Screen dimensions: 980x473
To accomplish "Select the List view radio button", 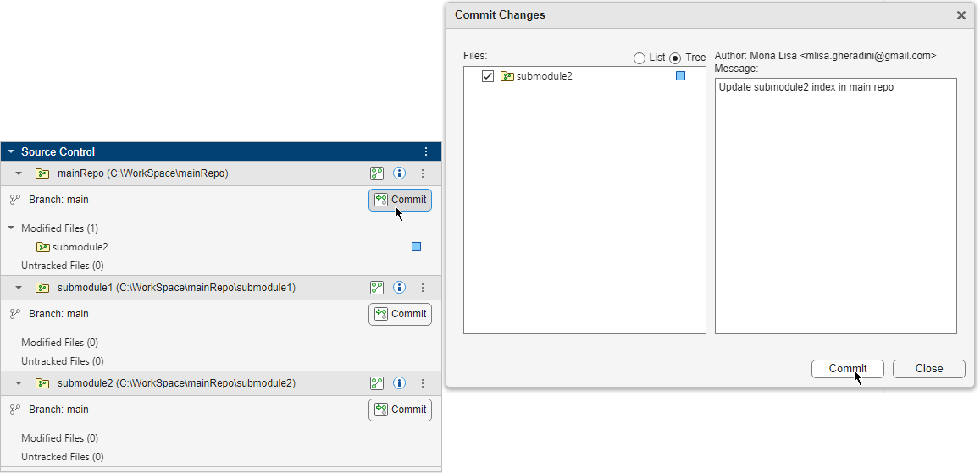I will [x=639, y=58].
